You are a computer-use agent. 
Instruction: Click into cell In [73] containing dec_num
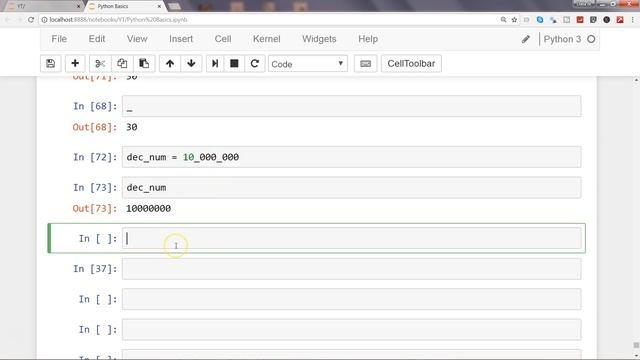pyautogui.click(x=351, y=187)
